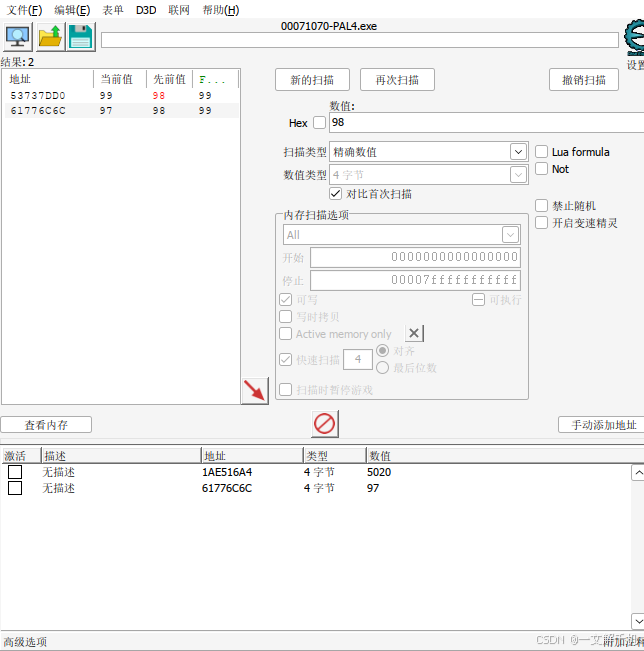
Task: Open the 联网 menu
Action: coord(179,10)
